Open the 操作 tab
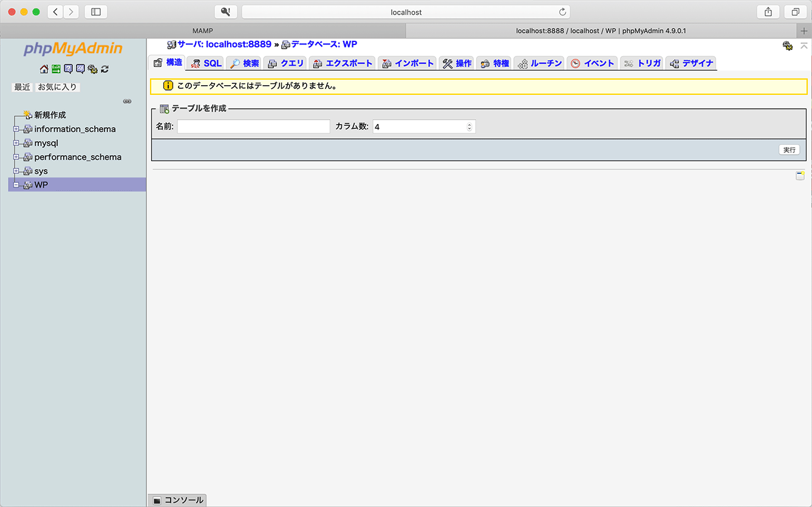812x507 pixels. coord(457,63)
